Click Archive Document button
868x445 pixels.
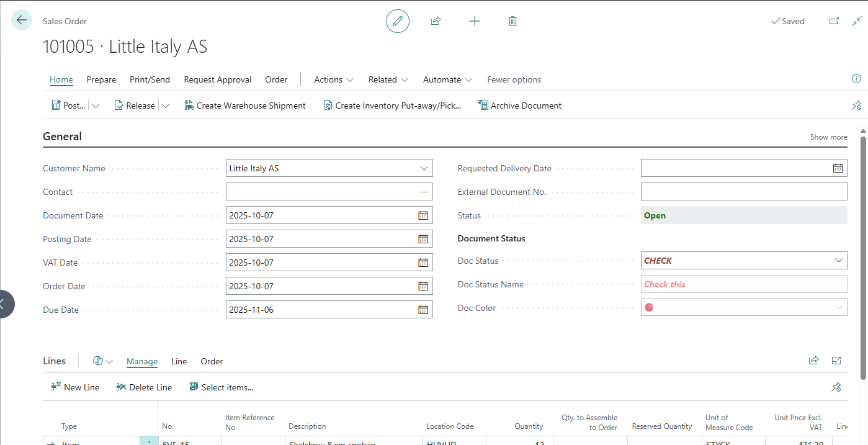coord(519,106)
